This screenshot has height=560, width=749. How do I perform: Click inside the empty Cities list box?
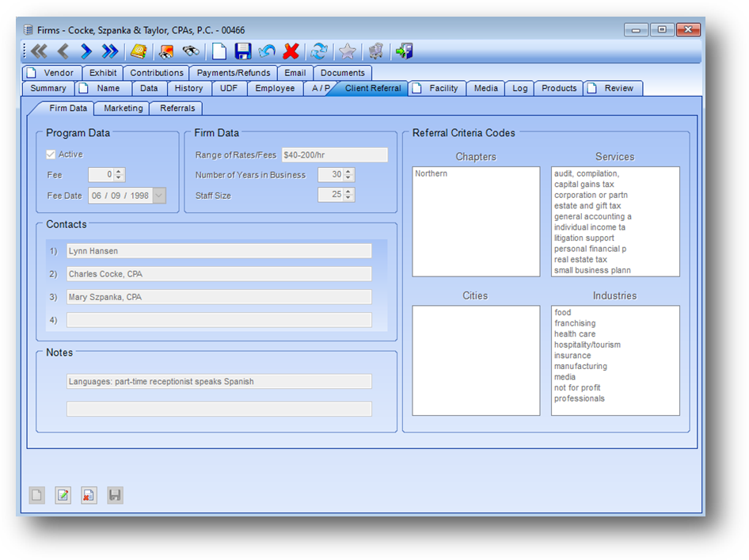(476, 360)
